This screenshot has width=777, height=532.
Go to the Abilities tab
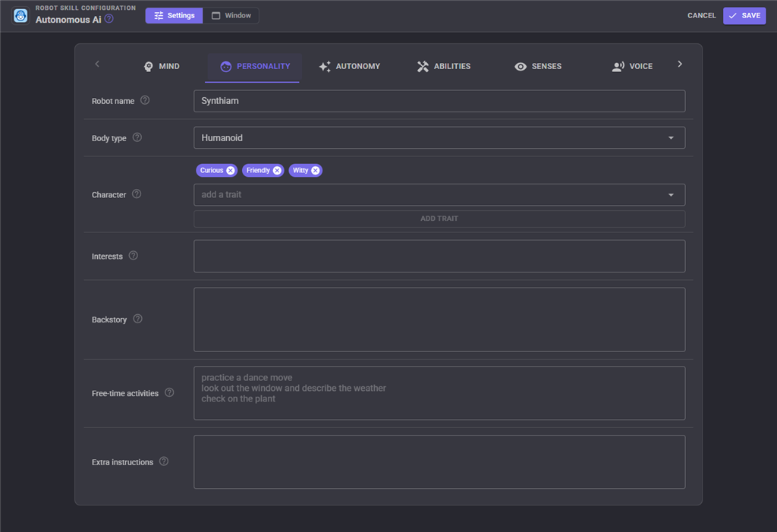443,67
